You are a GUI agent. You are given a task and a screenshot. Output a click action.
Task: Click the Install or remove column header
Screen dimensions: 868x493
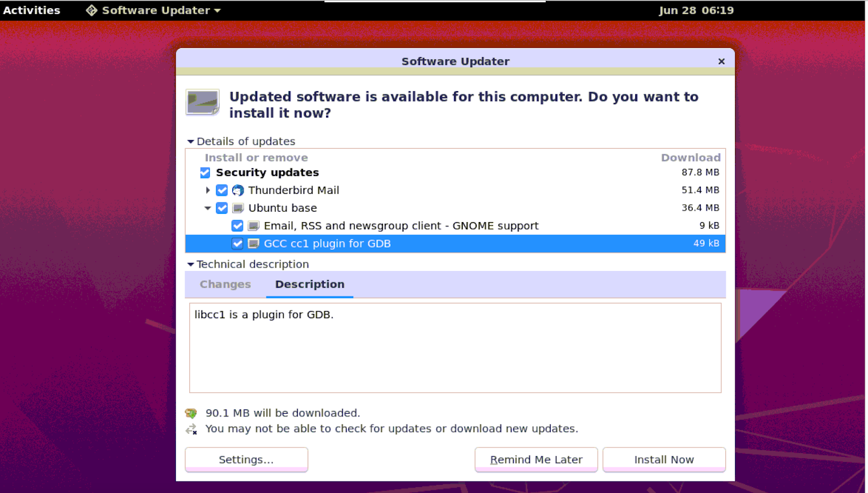[x=256, y=158]
